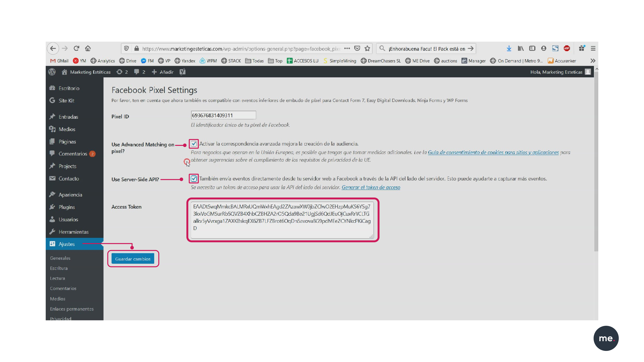Open the updates icon showing 2
Viewport: 644px width, 362px height.
(122, 72)
